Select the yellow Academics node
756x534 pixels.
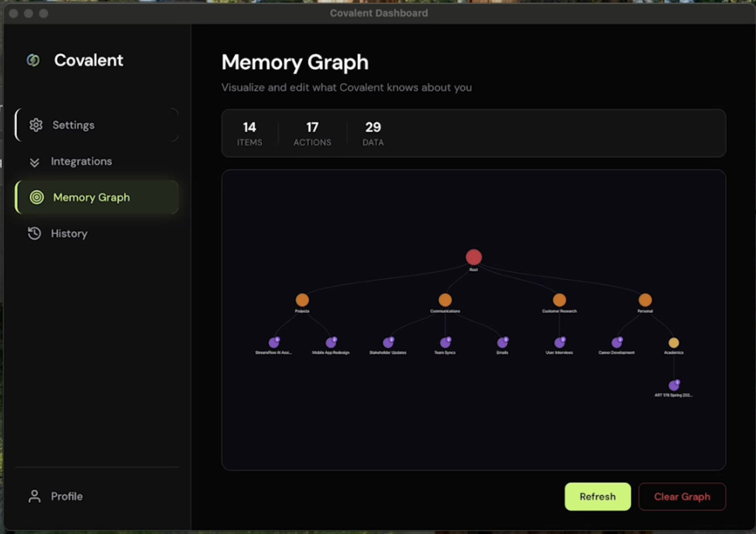pyautogui.click(x=673, y=343)
